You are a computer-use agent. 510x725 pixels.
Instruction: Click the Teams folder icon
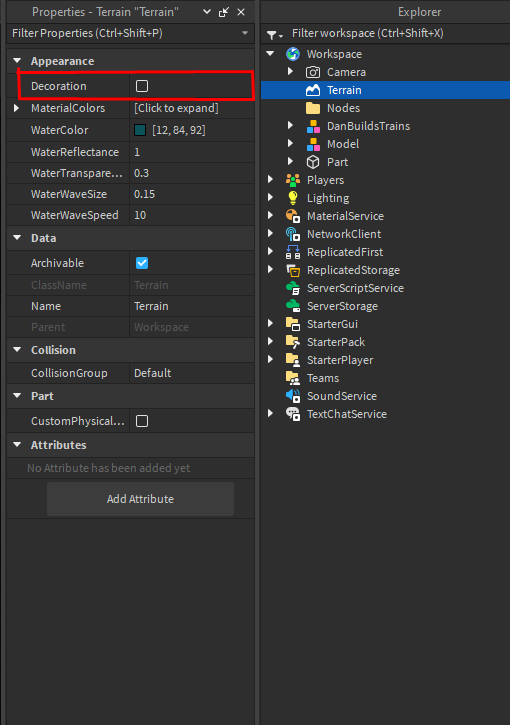(293, 378)
